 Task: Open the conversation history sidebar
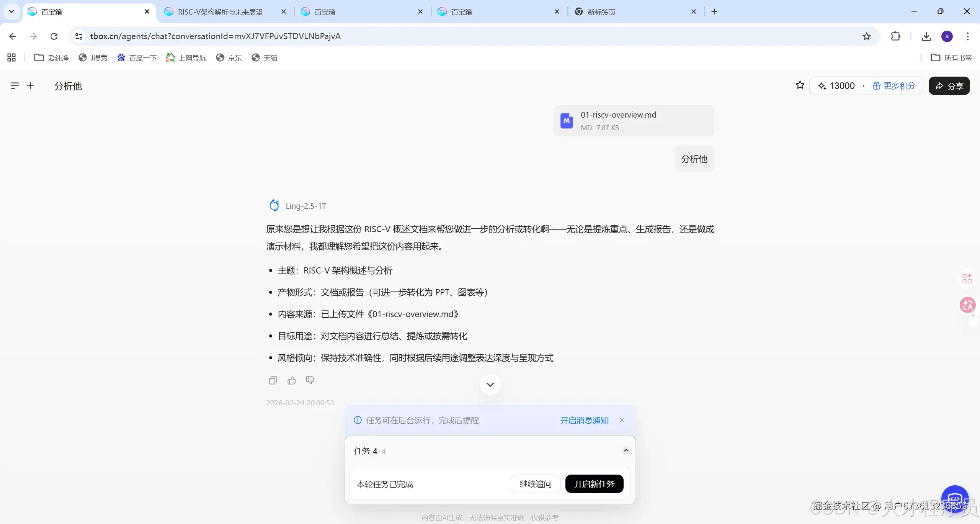click(15, 85)
